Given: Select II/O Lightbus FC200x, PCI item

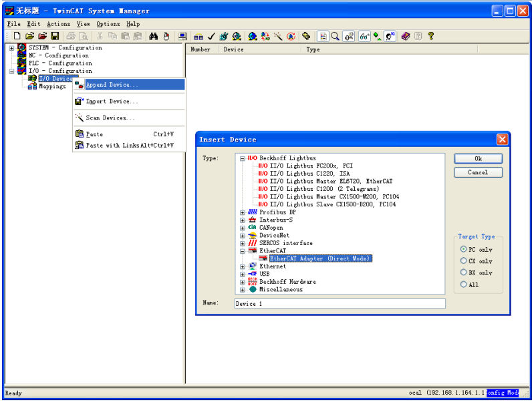Looking at the screenshot, I should click(x=311, y=166).
